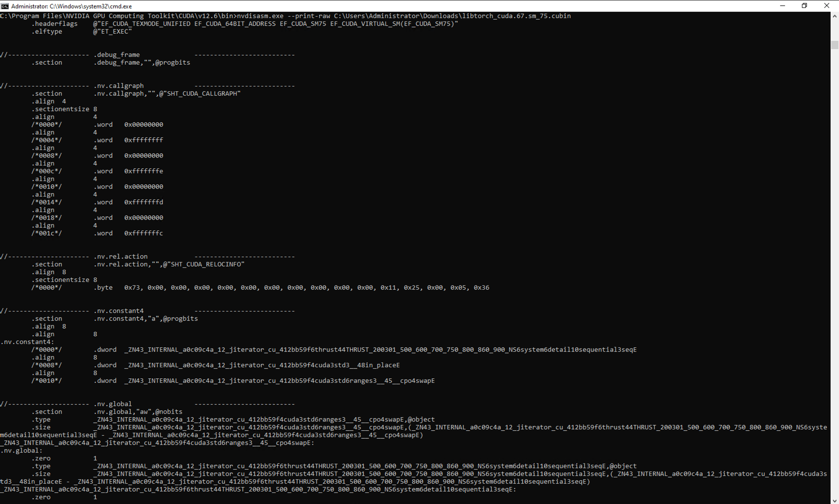Click the '.sectionentsize 8' line under nv.callgraph
Screen dimensions: 839x504
[x=64, y=109]
